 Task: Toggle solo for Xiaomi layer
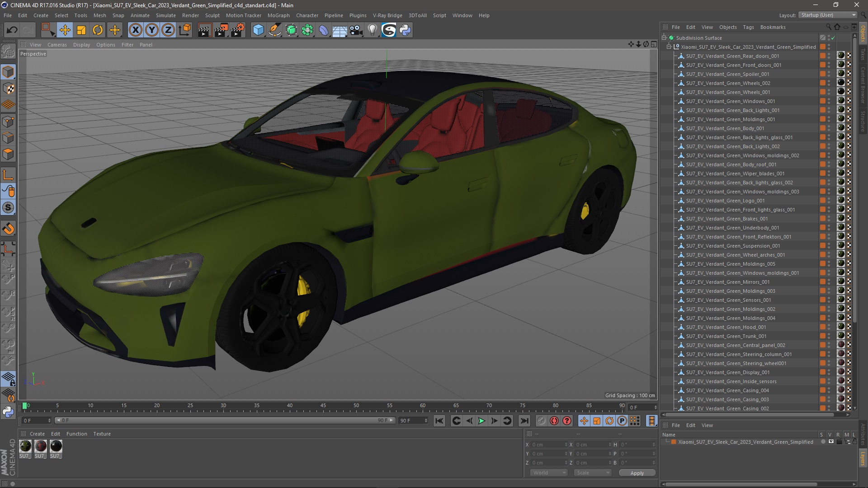[x=823, y=442]
